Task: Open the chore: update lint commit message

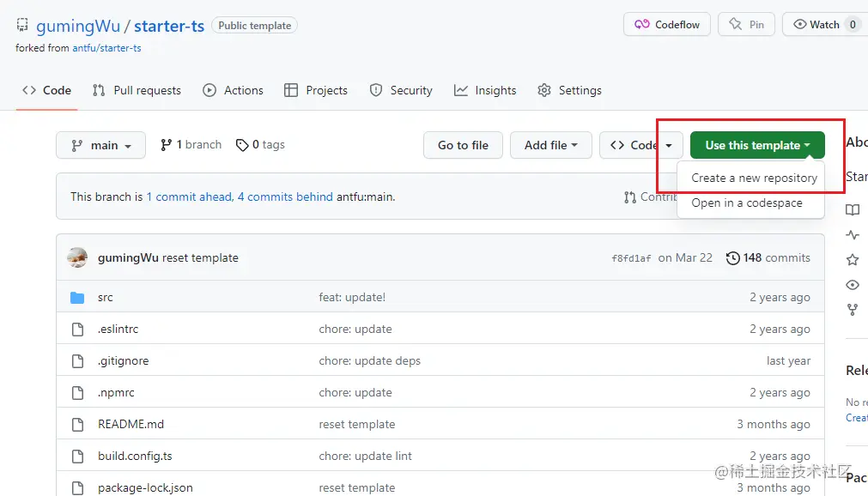Action: click(366, 457)
